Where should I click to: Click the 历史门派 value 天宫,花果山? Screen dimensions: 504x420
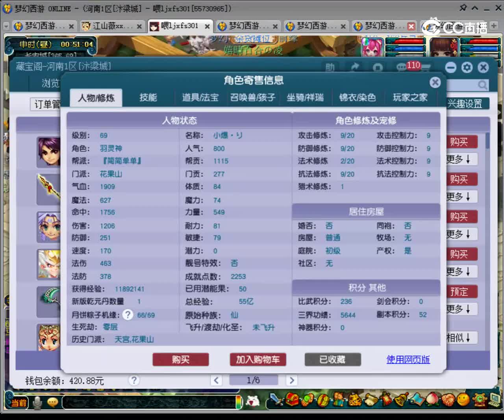click(134, 339)
